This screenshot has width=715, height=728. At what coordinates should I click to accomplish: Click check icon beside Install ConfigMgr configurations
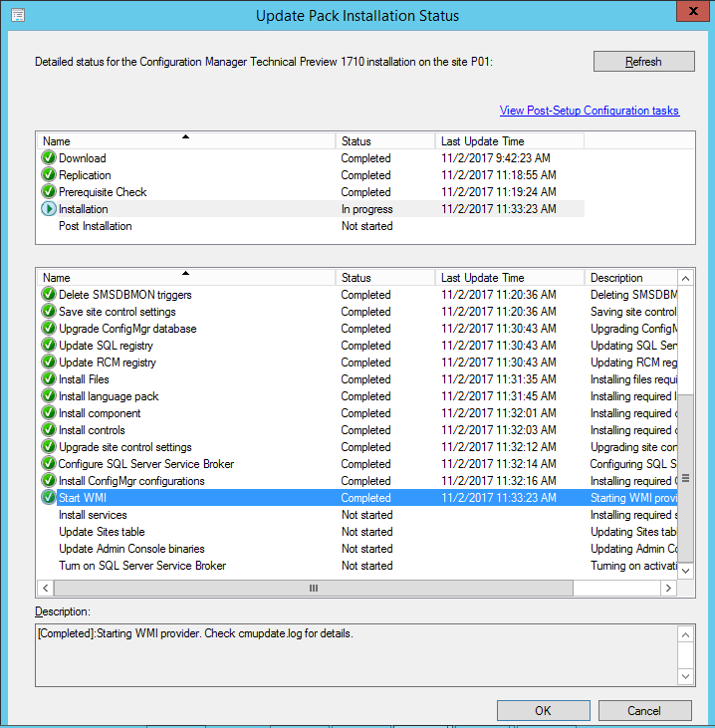click(48, 481)
